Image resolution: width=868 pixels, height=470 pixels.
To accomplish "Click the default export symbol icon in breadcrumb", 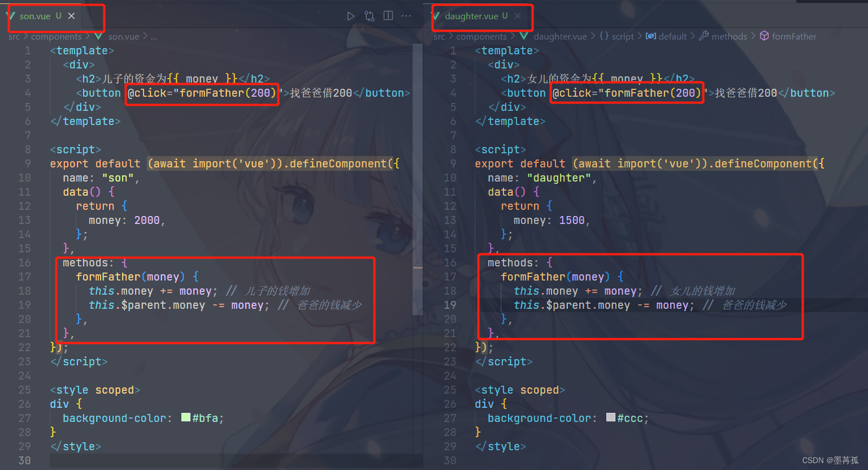I will (651, 36).
